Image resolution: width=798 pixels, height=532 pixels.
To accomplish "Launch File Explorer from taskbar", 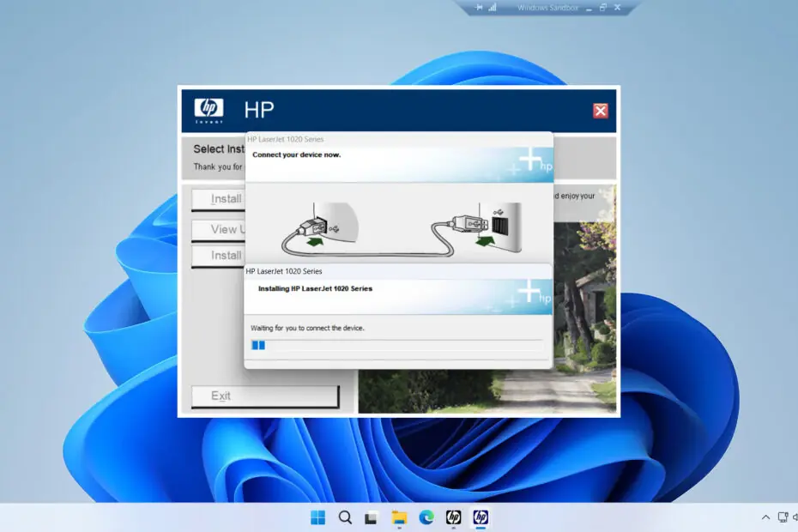I will [x=399, y=517].
